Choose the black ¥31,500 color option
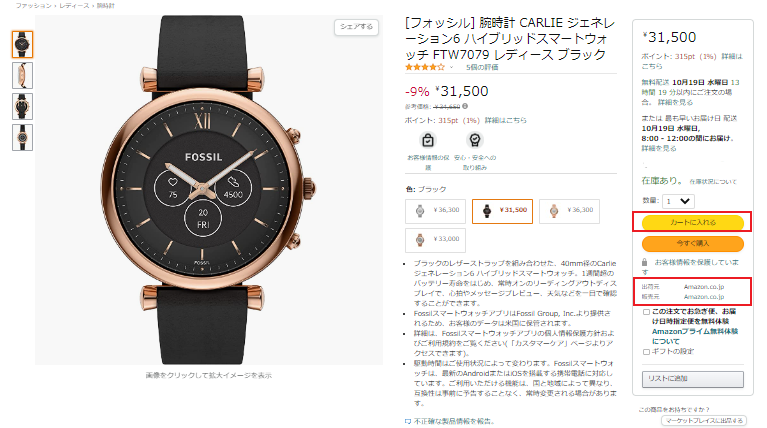Viewport: 767px width, 428px height. click(x=501, y=210)
